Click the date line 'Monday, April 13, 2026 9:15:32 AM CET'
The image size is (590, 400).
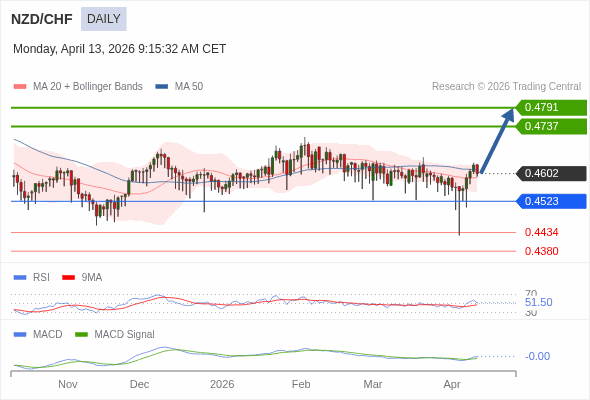120,49
